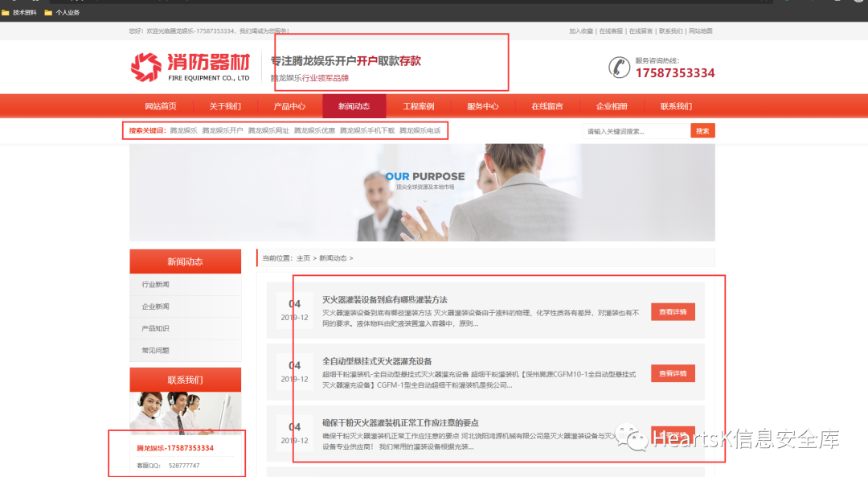Screen dimensions: 868x477
Task: Click 查看详情 for 全自动型悬挂式 article
Action: [x=673, y=373]
